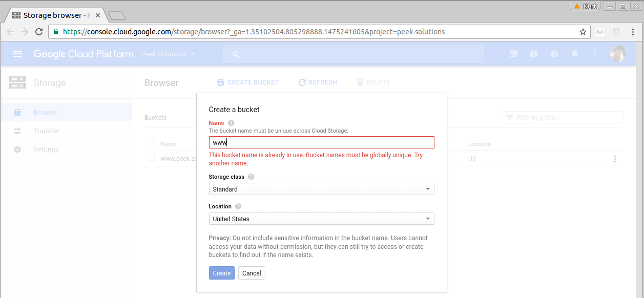Open the Chrome menu dots
644x298 pixels.
[x=633, y=32]
